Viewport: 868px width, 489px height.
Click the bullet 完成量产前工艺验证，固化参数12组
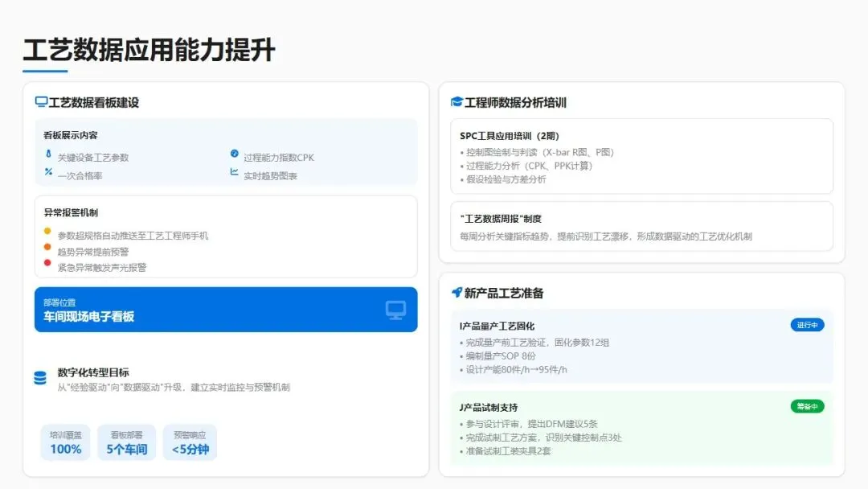click(534, 343)
